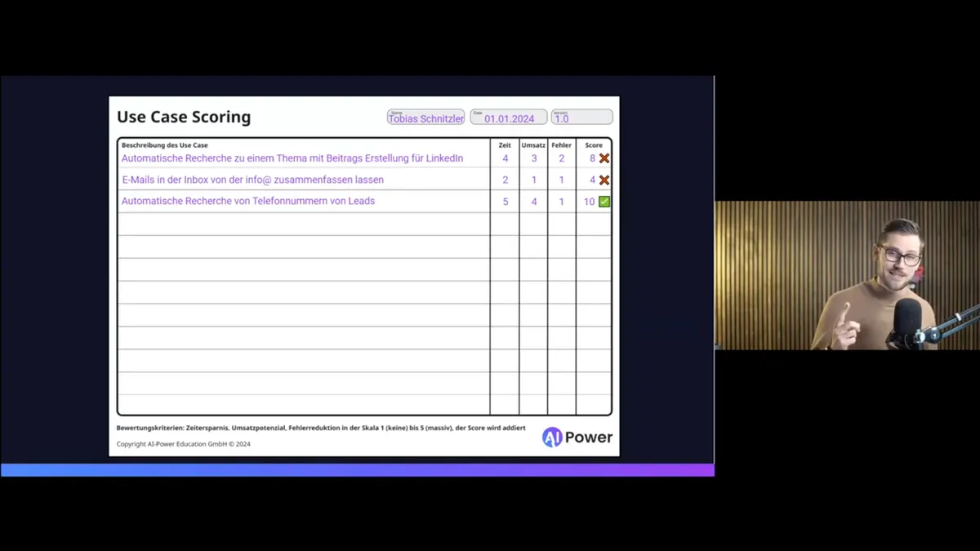Select the Date field showing 01.01.2024

pos(509,118)
